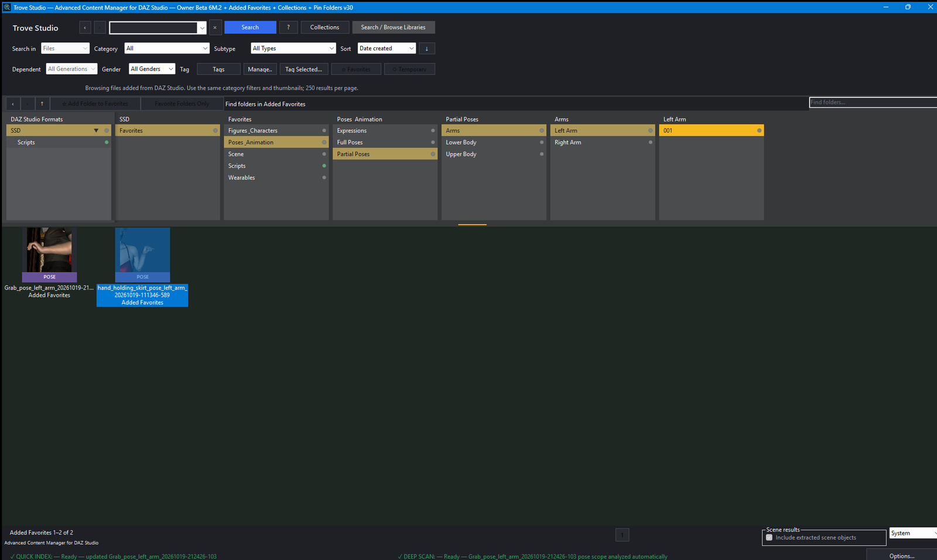Collapse the SSD tree node triangle
This screenshot has height=560, width=937.
tap(96, 130)
